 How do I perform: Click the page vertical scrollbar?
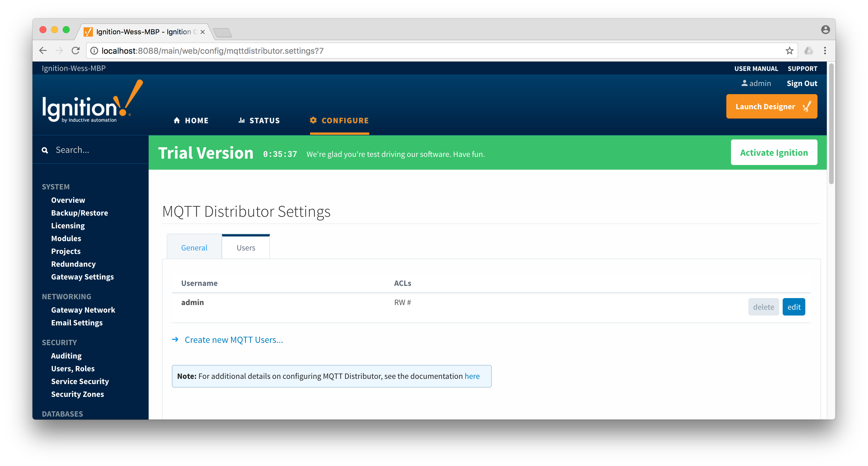pyautogui.click(x=831, y=123)
